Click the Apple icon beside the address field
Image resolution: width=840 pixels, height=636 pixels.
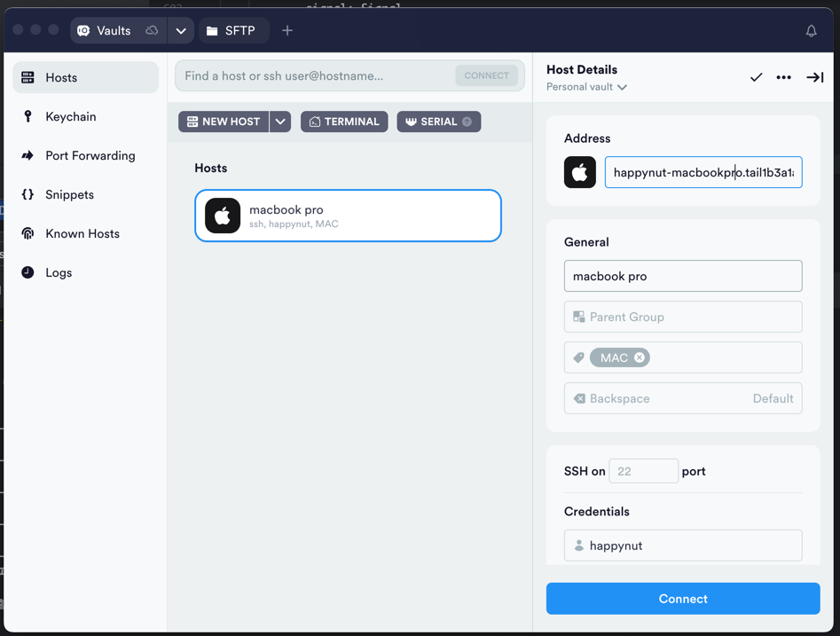click(x=580, y=172)
